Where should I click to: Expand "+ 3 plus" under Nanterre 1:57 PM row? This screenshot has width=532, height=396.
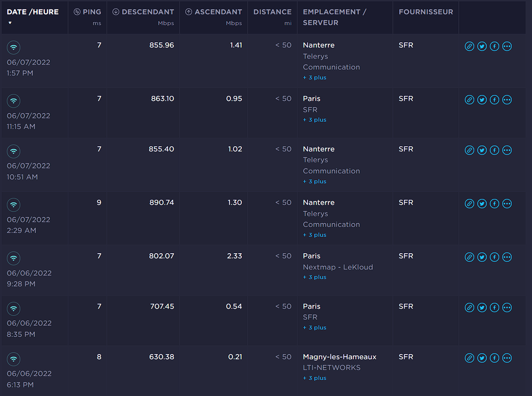[x=315, y=78]
